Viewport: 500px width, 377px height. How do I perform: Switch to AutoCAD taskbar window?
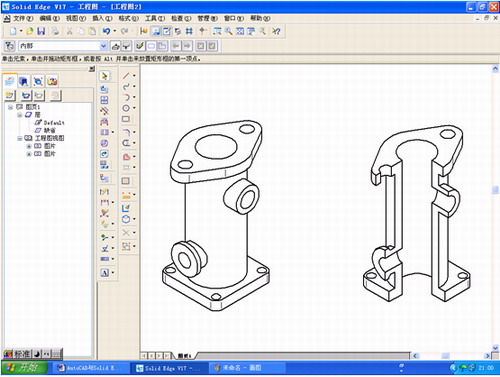click(x=90, y=368)
